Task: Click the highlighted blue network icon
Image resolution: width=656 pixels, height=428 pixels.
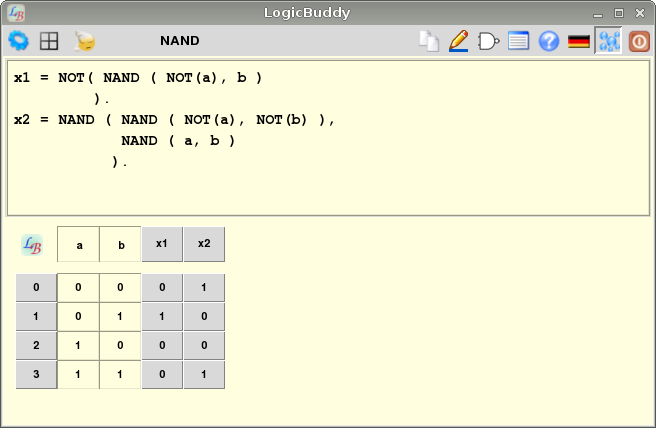Action: click(608, 41)
